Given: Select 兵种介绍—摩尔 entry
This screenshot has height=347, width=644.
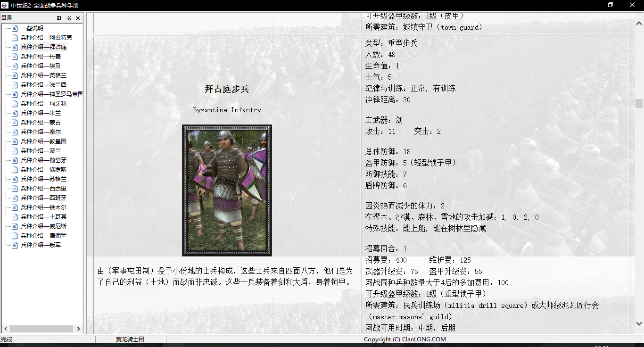Looking at the screenshot, I should click(x=41, y=132).
